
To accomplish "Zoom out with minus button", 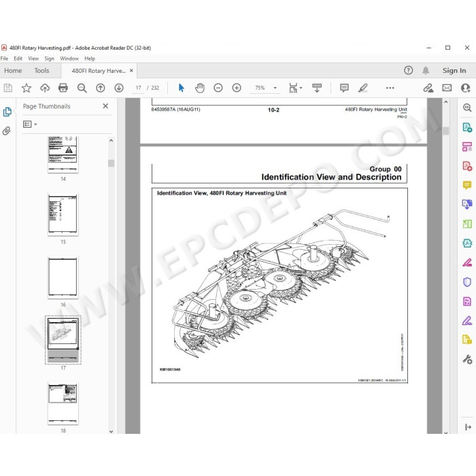I will 218,88.
